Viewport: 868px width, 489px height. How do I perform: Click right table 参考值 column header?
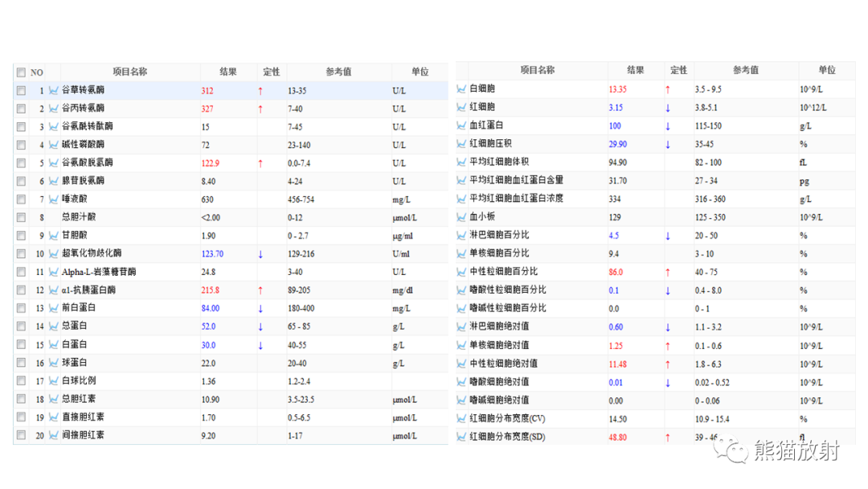click(746, 70)
